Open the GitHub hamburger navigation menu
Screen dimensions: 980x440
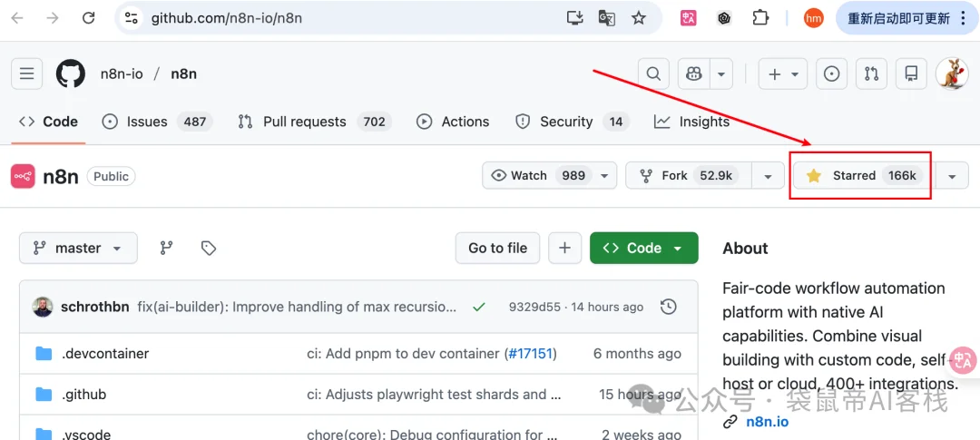pyautogui.click(x=26, y=73)
